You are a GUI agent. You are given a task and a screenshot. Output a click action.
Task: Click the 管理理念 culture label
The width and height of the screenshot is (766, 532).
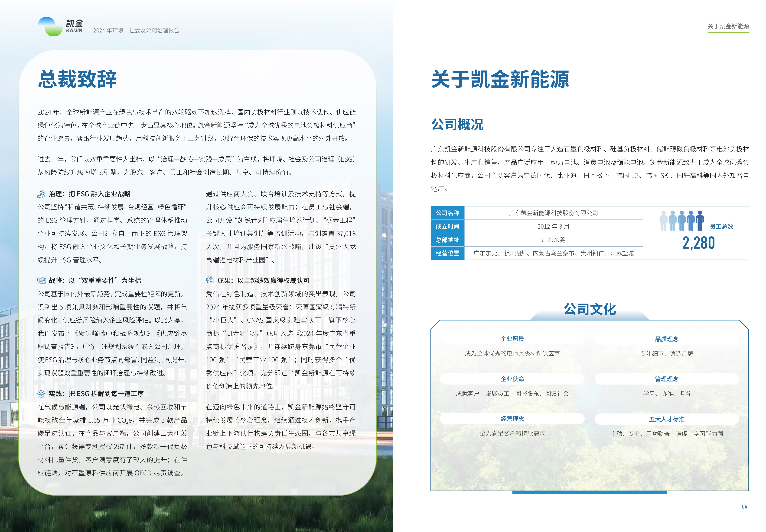(667, 379)
